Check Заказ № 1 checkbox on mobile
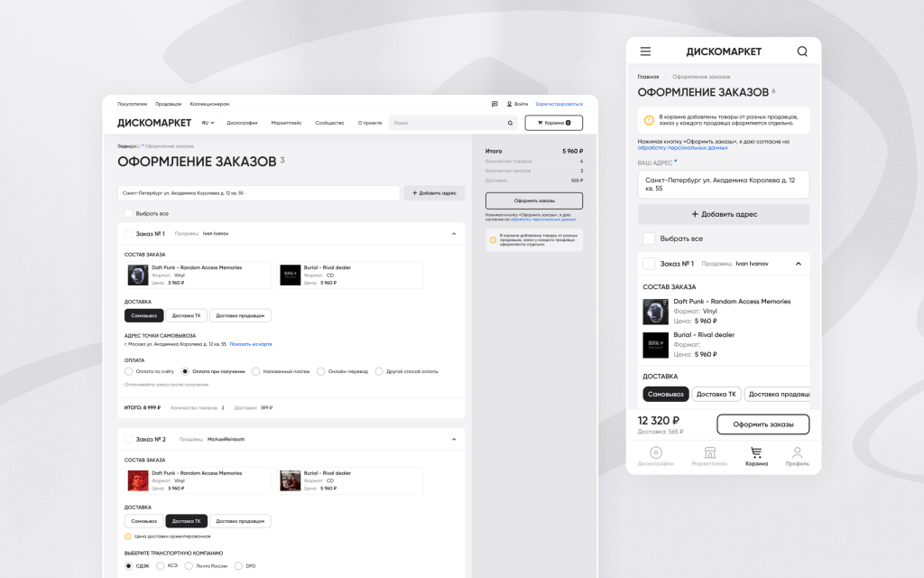The height and width of the screenshot is (578, 924). 649,264
